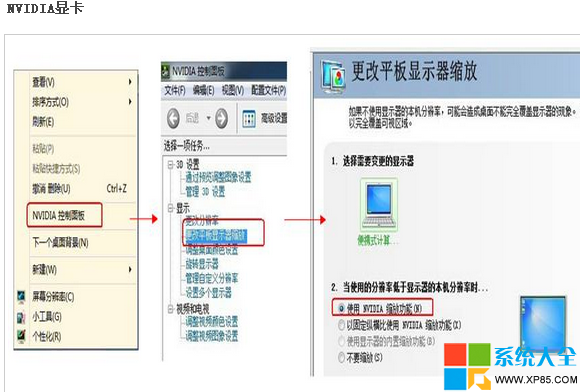Click the forward navigation arrow icon
The image size is (580, 392).
tap(222, 118)
